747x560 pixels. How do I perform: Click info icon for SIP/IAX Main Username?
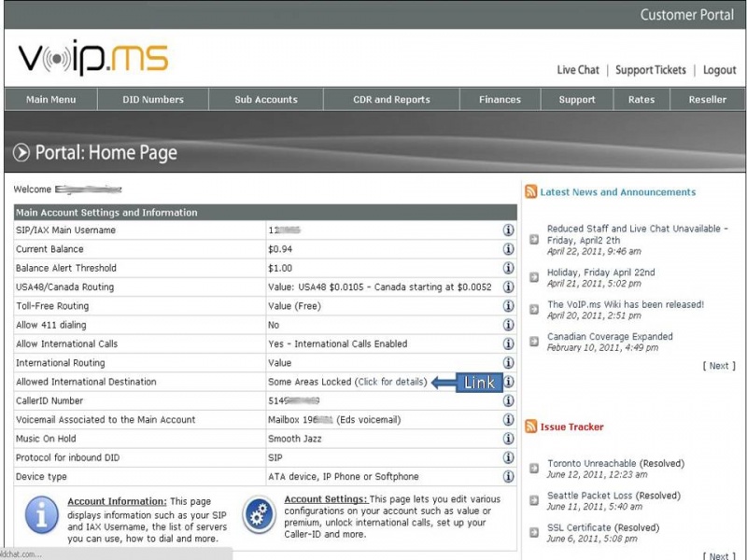point(508,230)
